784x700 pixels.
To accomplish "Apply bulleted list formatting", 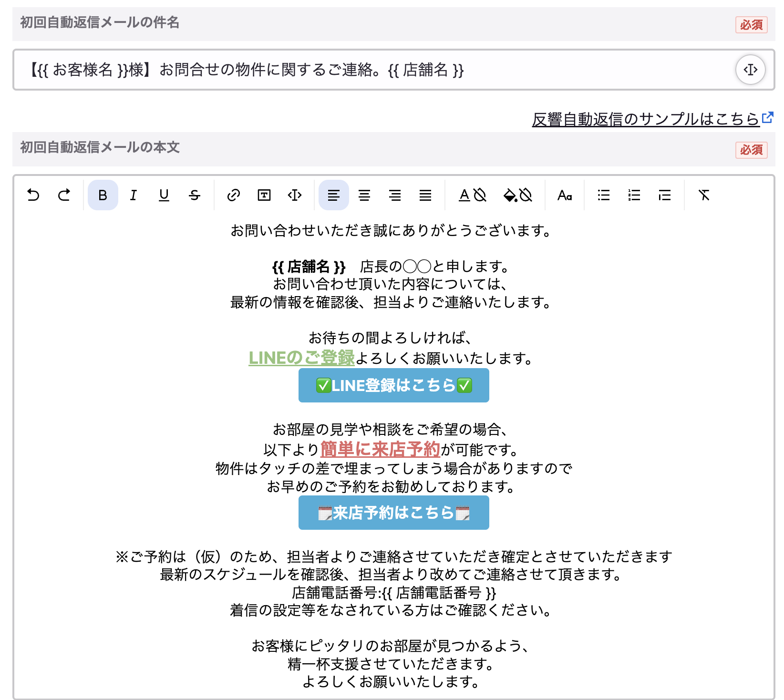I will (604, 195).
